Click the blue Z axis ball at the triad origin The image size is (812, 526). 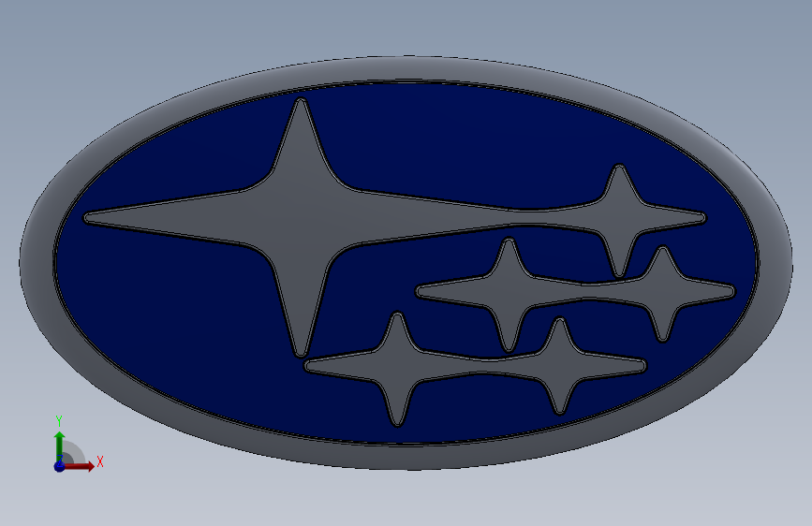pyautogui.click(x=60, y=466)
